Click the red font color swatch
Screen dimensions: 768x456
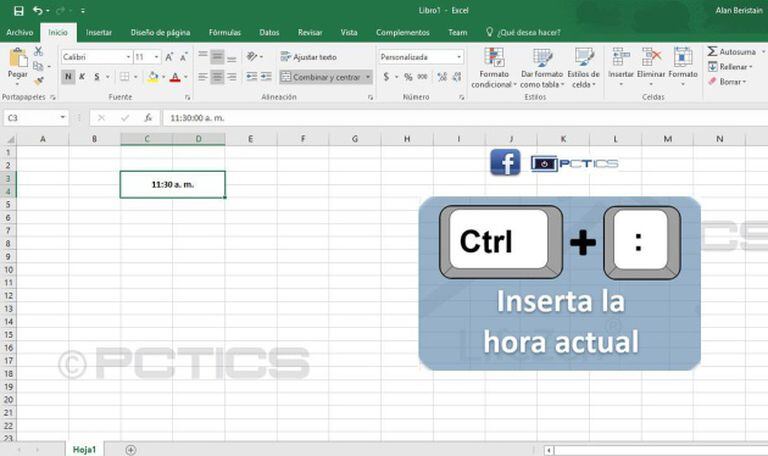(175, 77)
